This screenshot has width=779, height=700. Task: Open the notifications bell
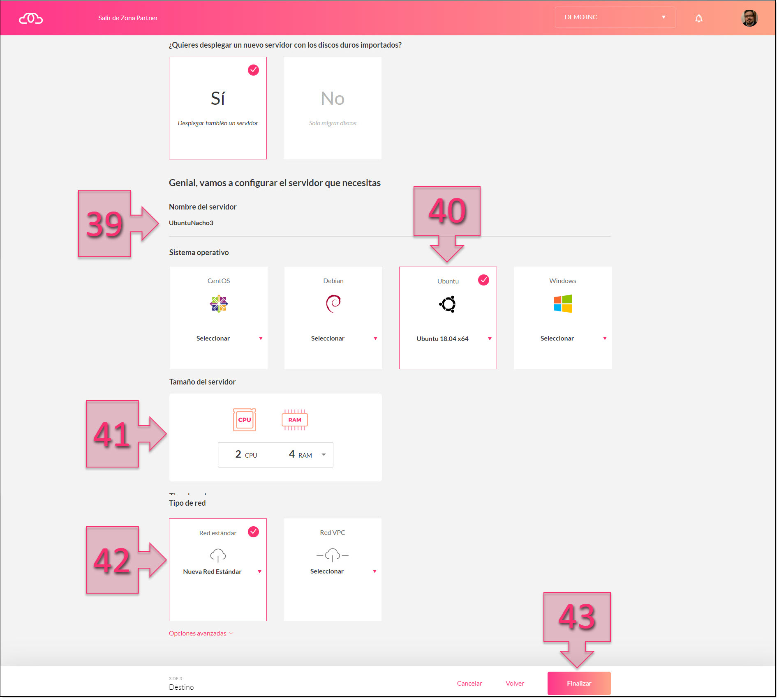[x=698, y=18]
